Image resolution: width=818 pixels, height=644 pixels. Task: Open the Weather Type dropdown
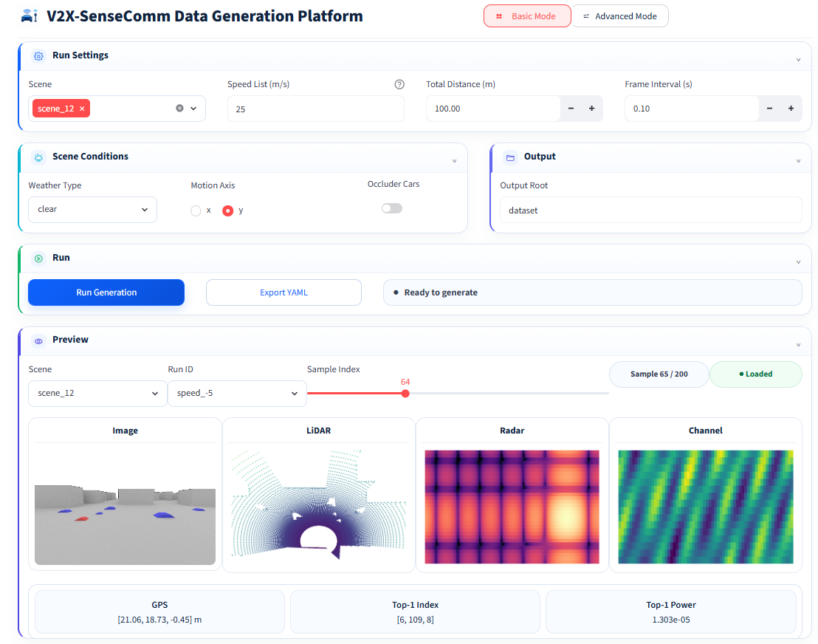click(92, 210)
